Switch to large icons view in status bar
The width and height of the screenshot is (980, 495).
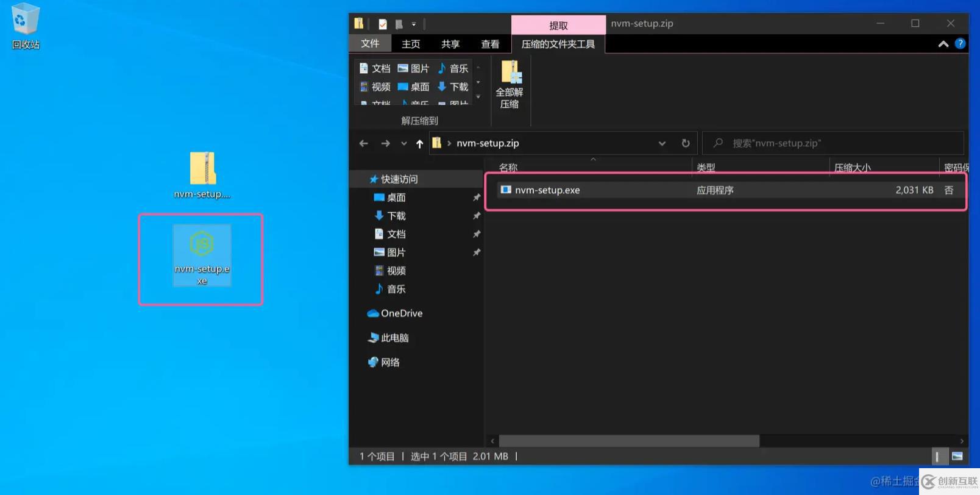[x=957, y=456]
